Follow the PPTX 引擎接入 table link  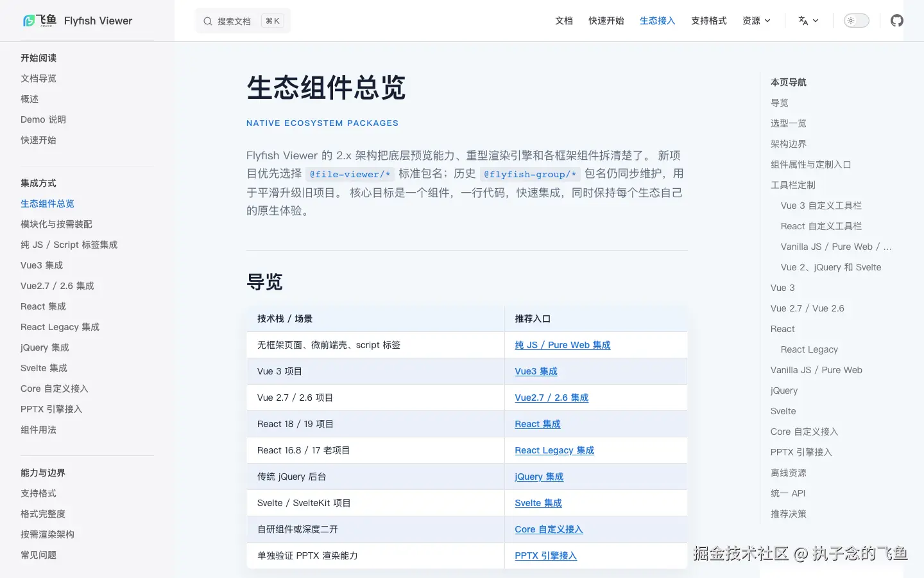(545, 556)
